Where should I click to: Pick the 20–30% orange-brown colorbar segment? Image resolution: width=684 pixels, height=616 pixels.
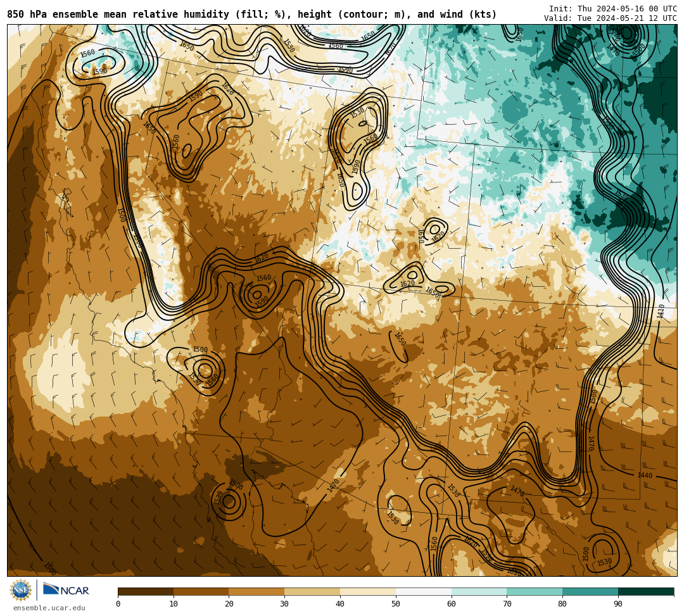[x=257, y=591]
